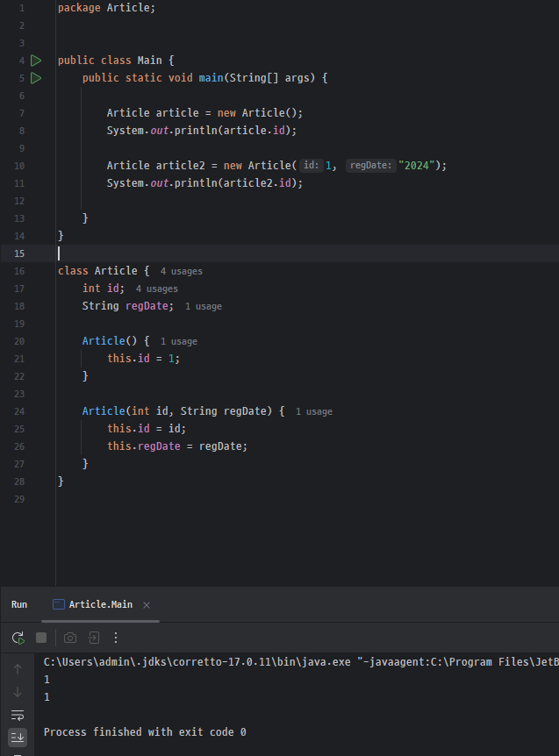This screenshot has height=756, width=559.
Task: Click 'this.regDate = regDate;' statement
Action: coord(177,446)
